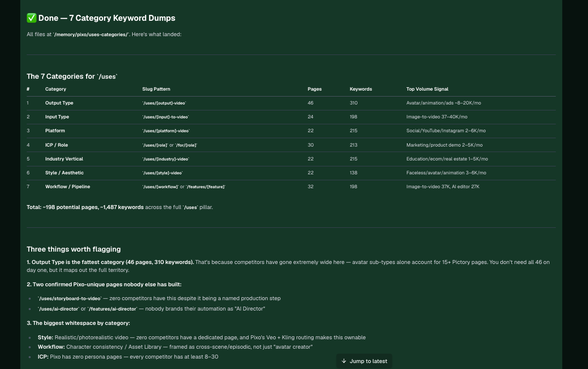Click the 24 pages value for Input Type
The width and height of the screenshot is (588, 369).
[x=310, y=117]
